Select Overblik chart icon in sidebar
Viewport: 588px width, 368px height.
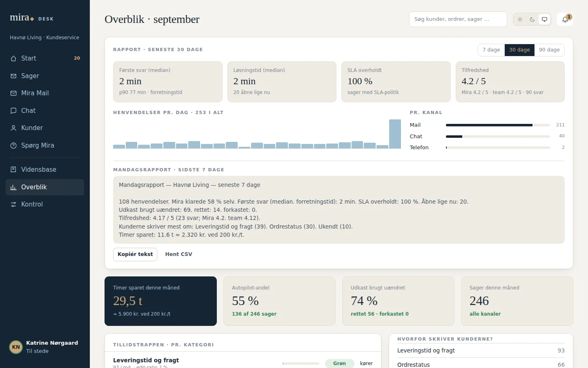(x=13, y=187)
